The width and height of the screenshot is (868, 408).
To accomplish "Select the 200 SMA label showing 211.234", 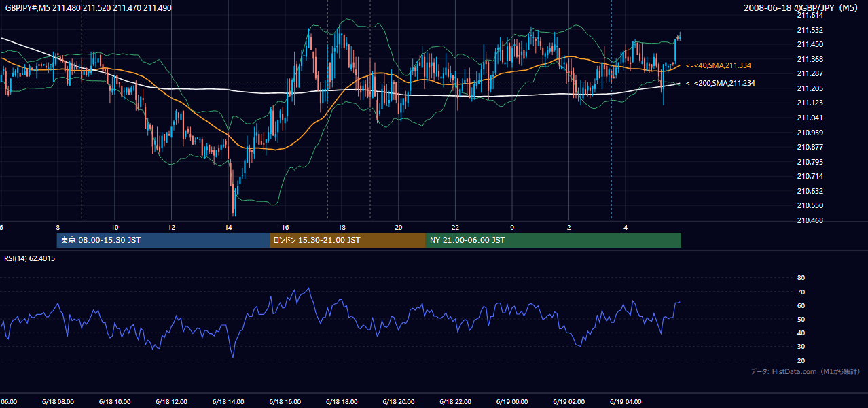I will 721,83.
